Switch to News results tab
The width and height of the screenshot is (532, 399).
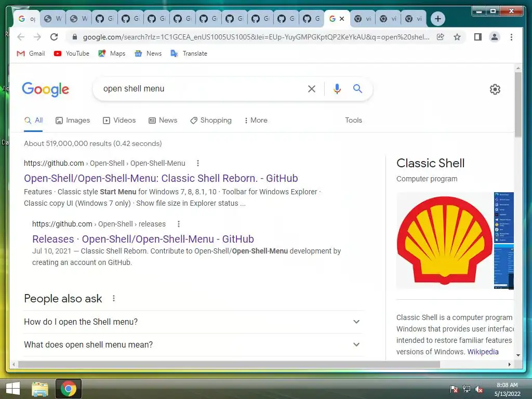[163, 121]
